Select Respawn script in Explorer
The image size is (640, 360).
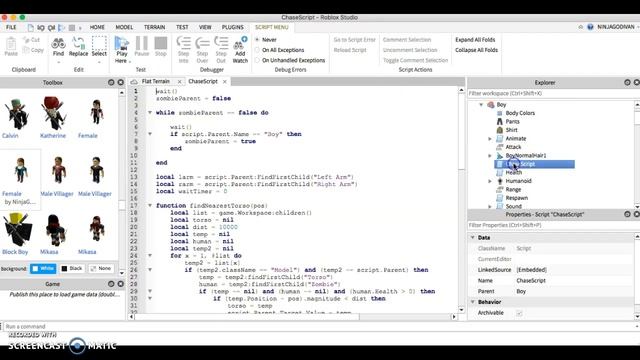516,198
